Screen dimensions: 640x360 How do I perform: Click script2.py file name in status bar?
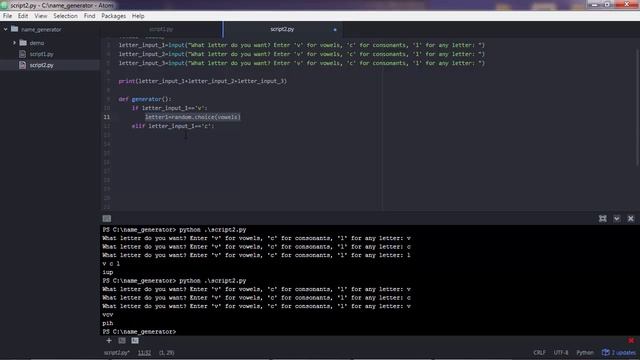117,353
